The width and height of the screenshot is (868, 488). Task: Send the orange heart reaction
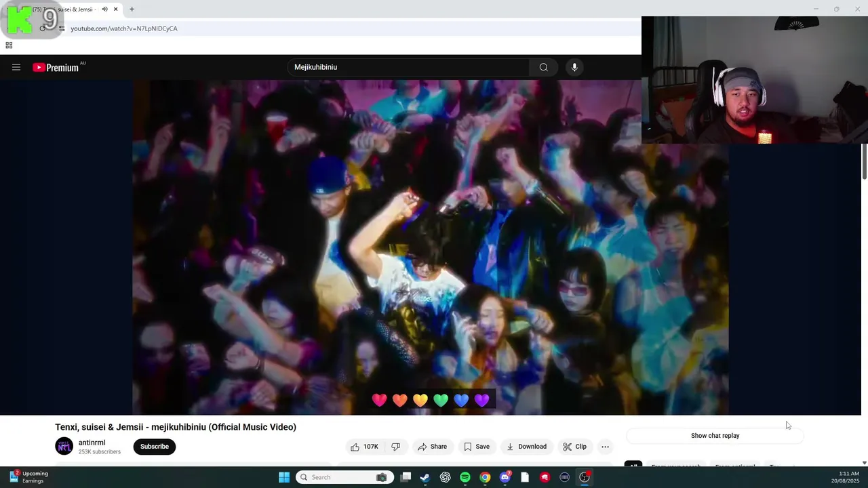(x=400, y=400)
